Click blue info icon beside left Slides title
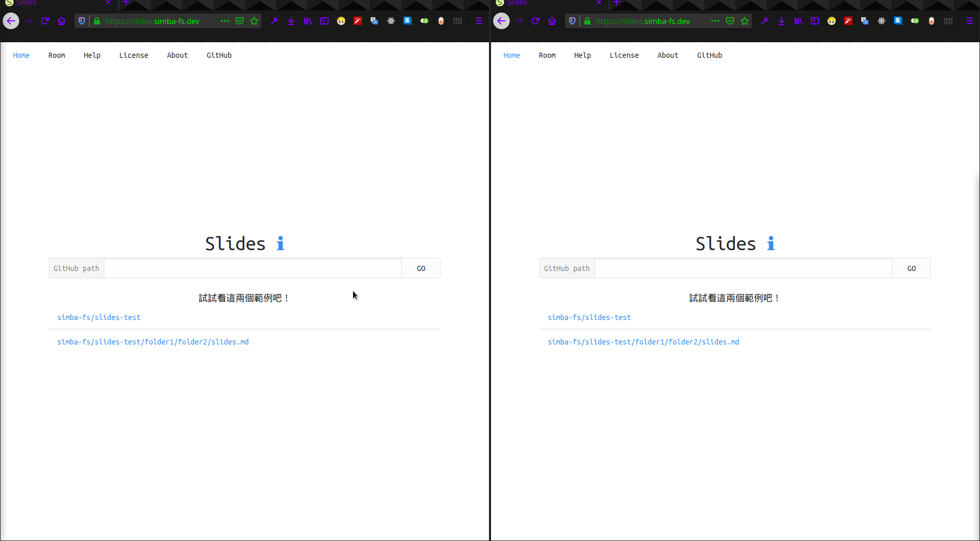 280,243
